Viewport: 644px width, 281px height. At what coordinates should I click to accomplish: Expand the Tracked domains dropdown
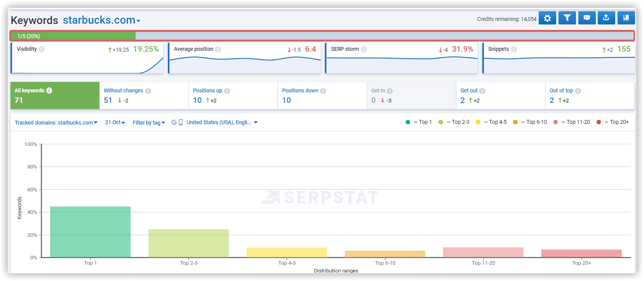click(56, 123)
